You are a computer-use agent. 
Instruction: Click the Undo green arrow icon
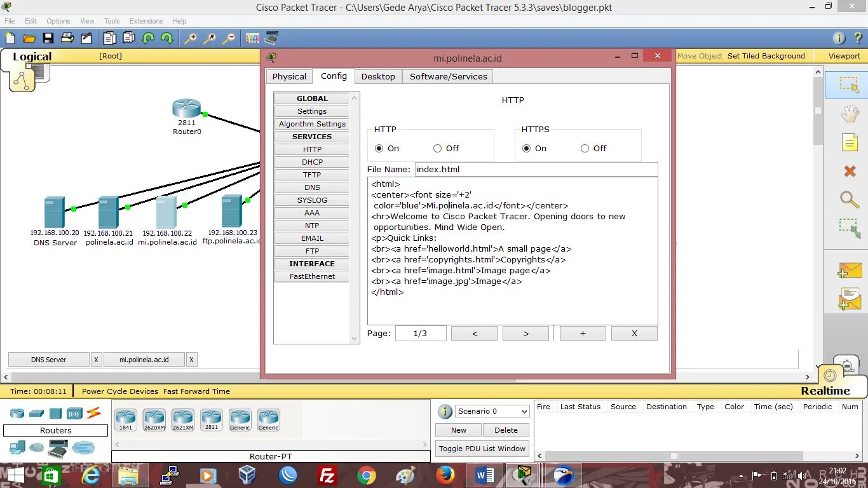point(148,38)
